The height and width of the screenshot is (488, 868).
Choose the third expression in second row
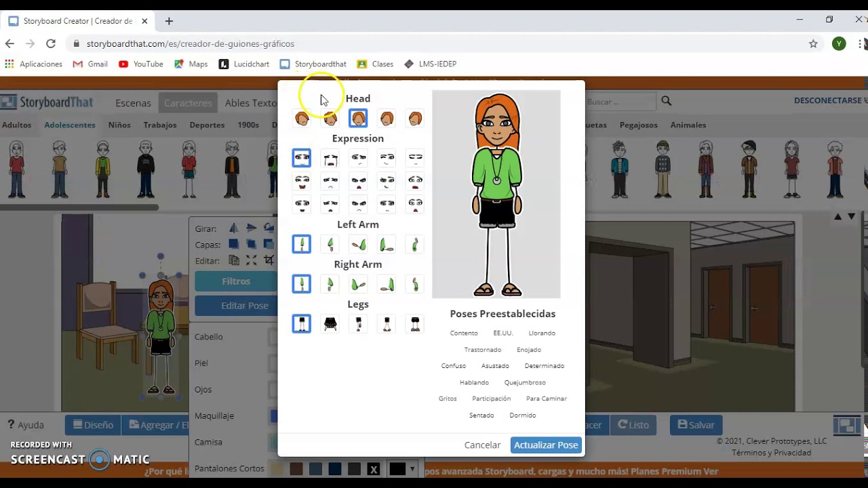tap(359, 182)
